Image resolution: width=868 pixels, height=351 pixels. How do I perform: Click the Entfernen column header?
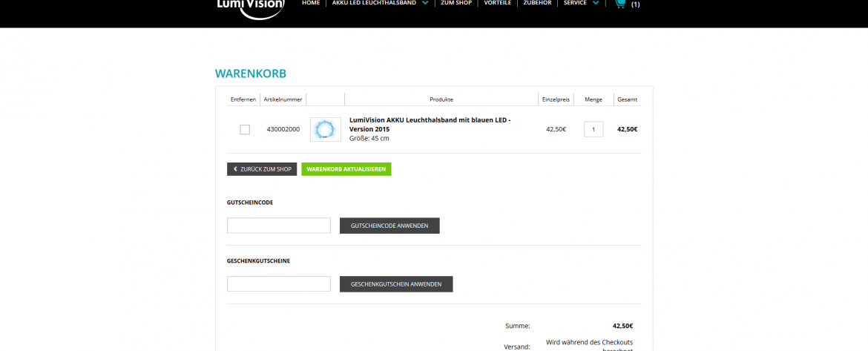pos(243,99)
